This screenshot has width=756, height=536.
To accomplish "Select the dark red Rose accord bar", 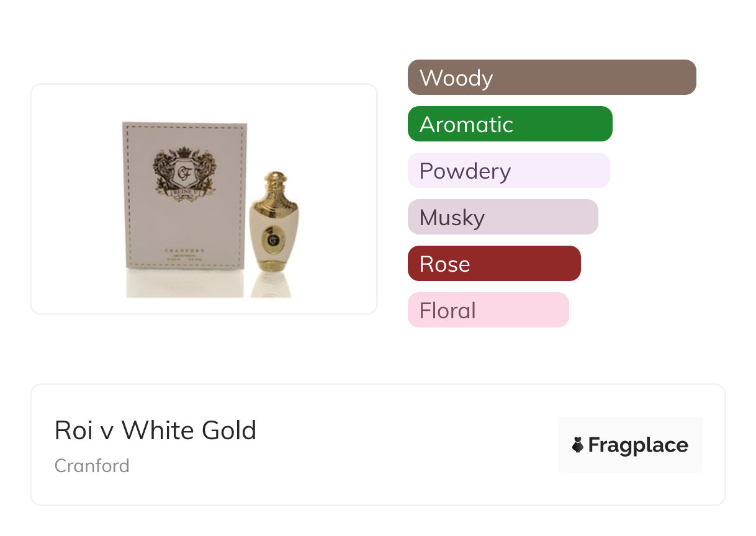I will [x=493, y=264].
